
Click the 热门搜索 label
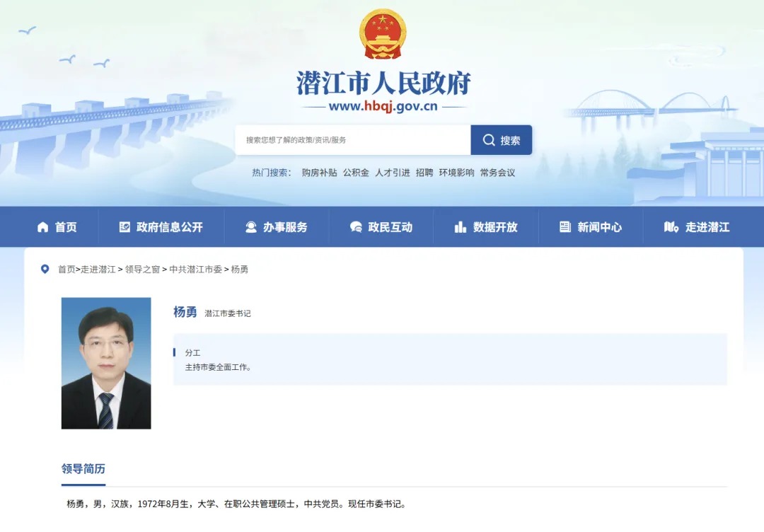[x=271, y=173]
